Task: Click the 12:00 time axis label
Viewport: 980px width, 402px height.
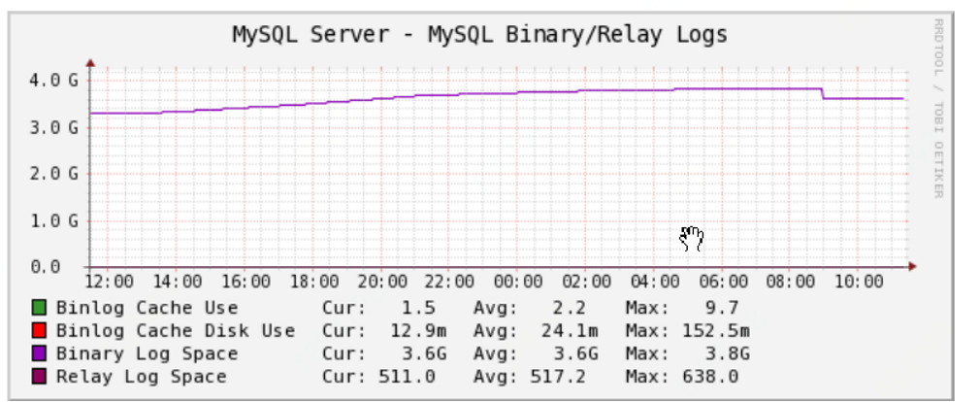Action: pos(110,282)
